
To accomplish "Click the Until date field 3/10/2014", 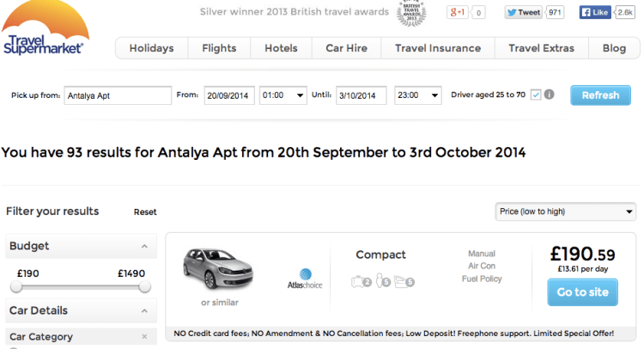I will tap(361, 95).
